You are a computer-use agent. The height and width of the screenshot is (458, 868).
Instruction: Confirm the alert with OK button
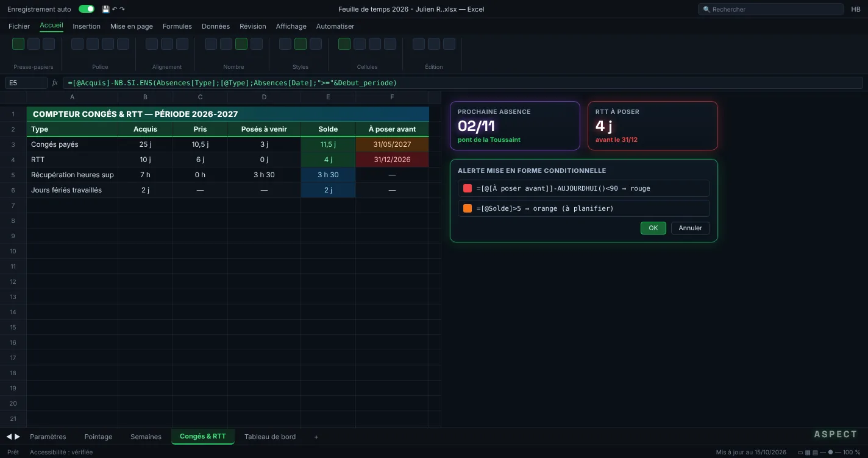tap(653, 228)
